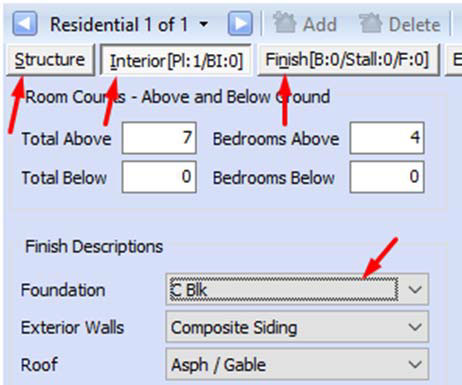
Task: Go to previous residential record arrow
Action: (x=25, y=24)
